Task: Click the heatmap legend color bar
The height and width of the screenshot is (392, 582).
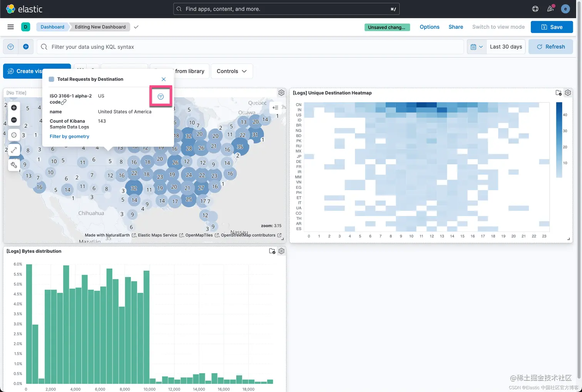Action: 559,140
